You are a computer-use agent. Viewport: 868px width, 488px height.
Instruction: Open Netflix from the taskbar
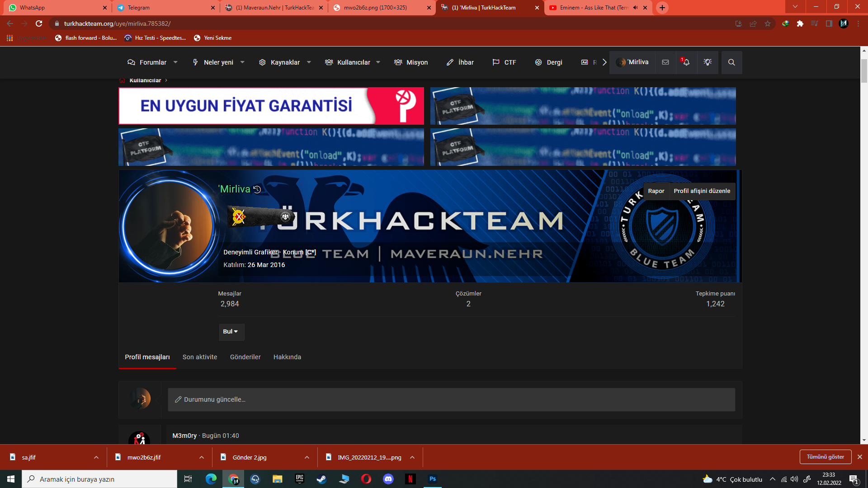coord(410,479)
